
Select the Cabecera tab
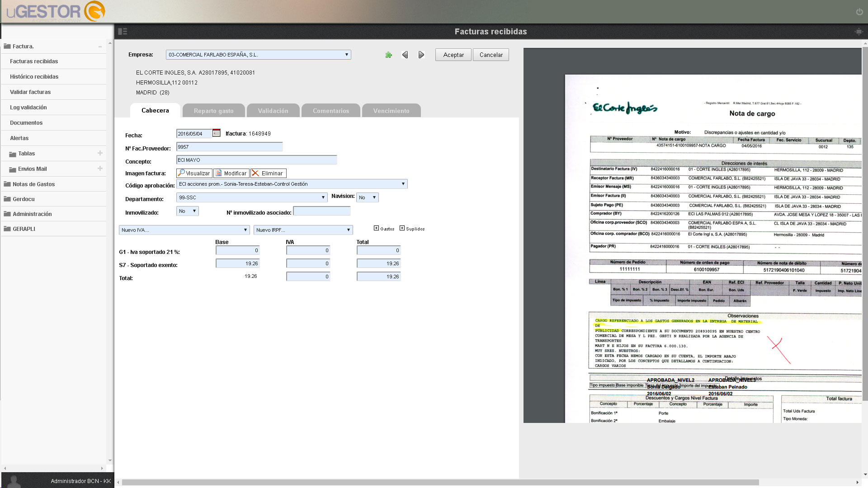(155, 110)
